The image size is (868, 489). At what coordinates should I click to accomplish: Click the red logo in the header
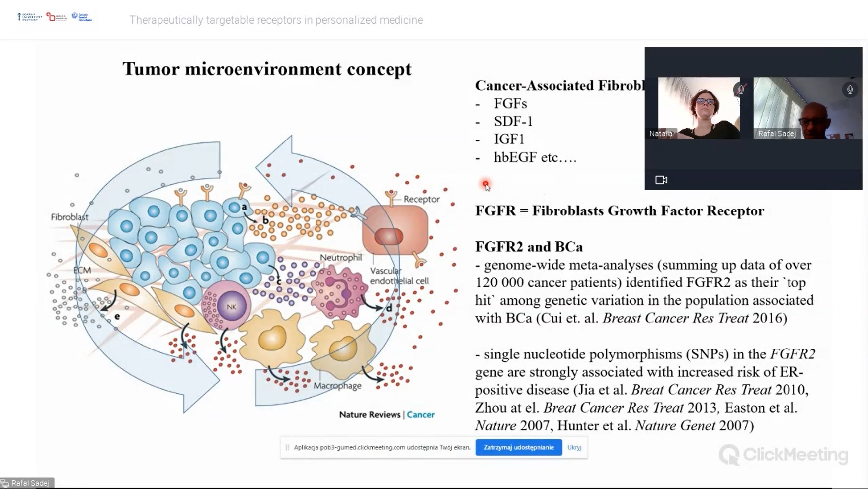coord(56,17)
